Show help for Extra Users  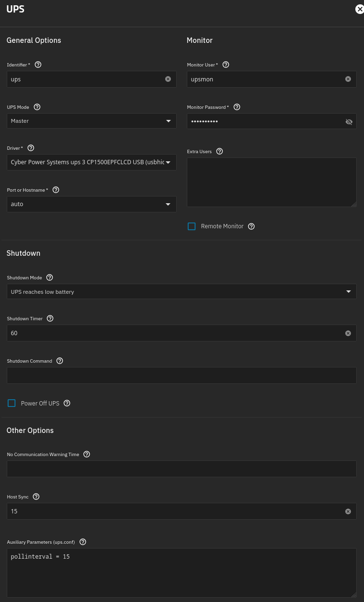(x=220, y=151)
